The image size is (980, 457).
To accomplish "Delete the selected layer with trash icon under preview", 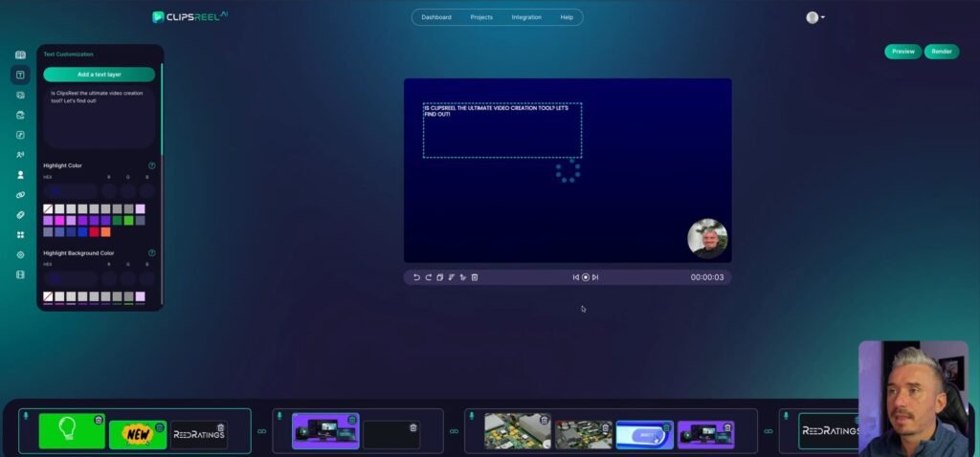I will pos(475,277).
